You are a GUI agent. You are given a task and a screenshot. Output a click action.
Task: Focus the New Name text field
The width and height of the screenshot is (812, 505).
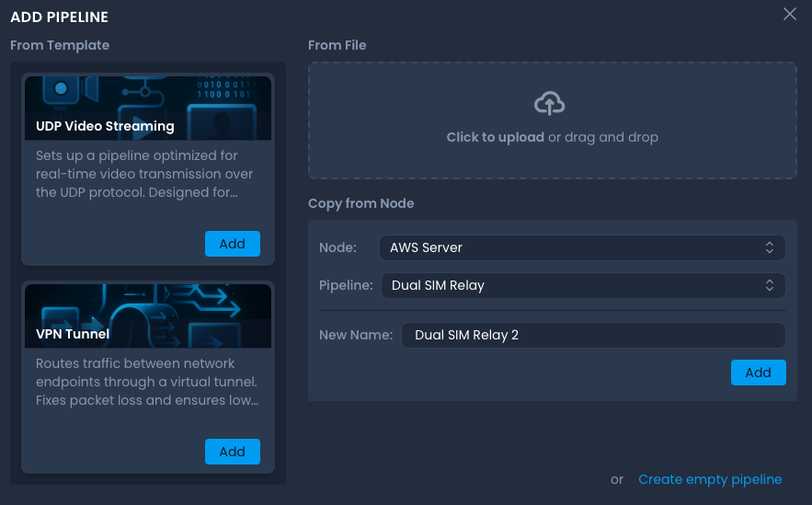(x=592, y=335)
